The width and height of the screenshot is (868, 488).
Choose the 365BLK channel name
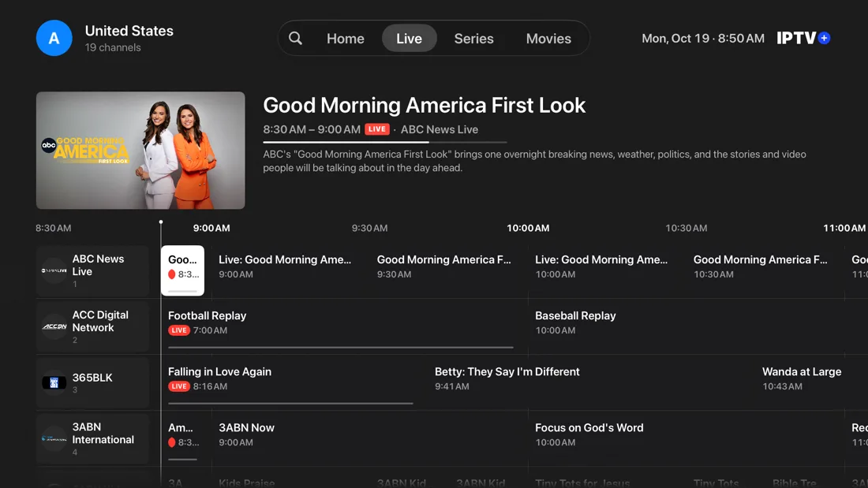click(92, 378)
